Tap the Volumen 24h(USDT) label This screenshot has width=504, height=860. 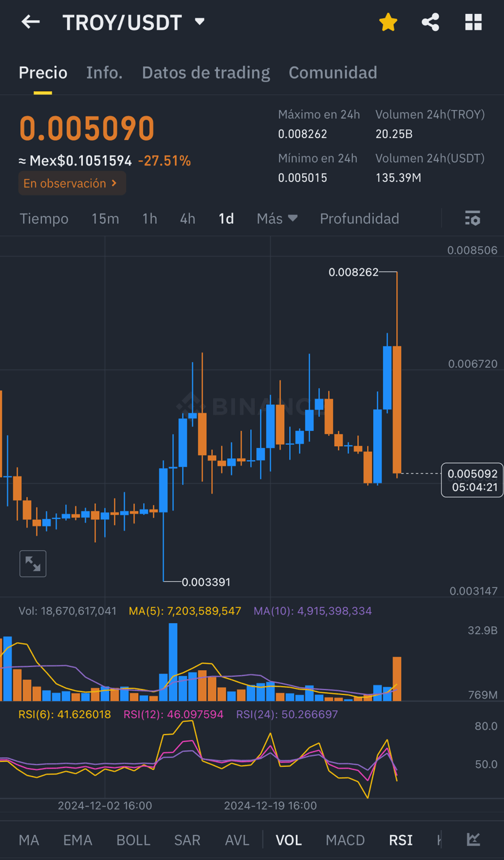pos(430,158)
